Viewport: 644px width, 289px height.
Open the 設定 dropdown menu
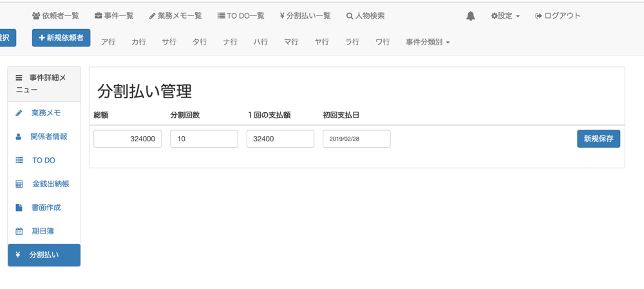[x=505, y=16]
